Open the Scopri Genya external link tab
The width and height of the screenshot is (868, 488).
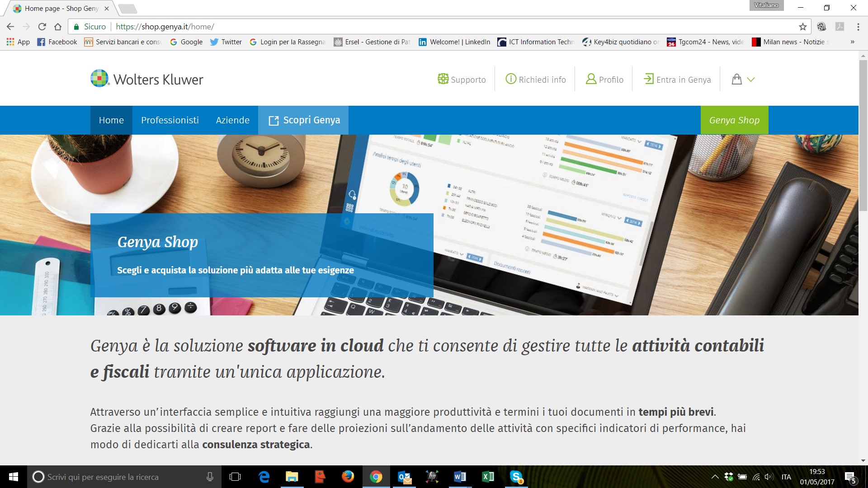click(x=303, y=120)
